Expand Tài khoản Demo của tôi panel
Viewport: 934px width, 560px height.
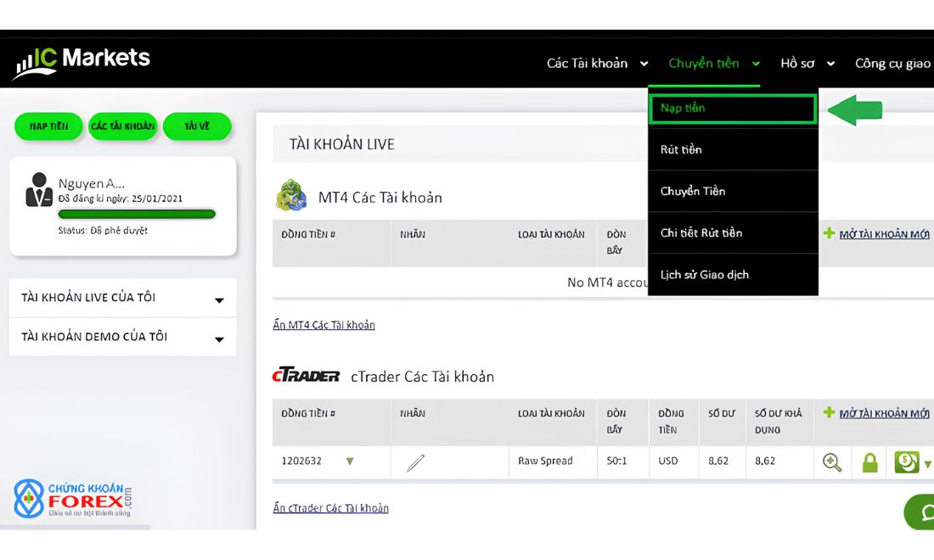tap(123, 337)
